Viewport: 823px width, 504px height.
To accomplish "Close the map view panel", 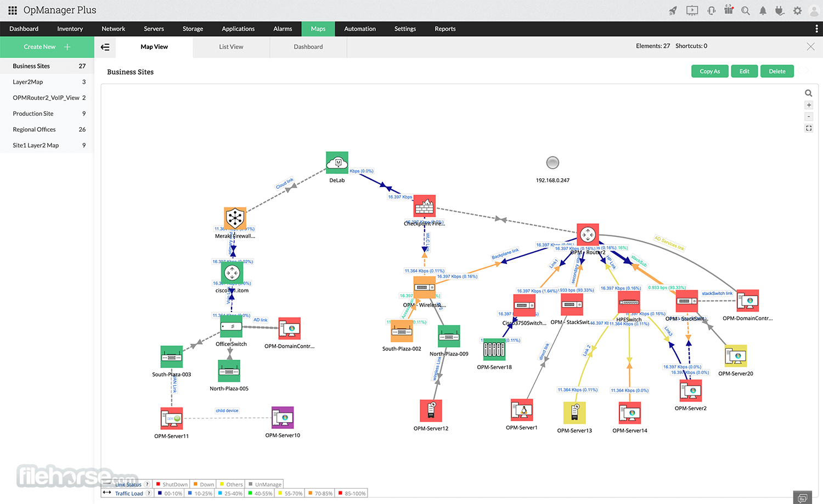I will click(810, 47).
